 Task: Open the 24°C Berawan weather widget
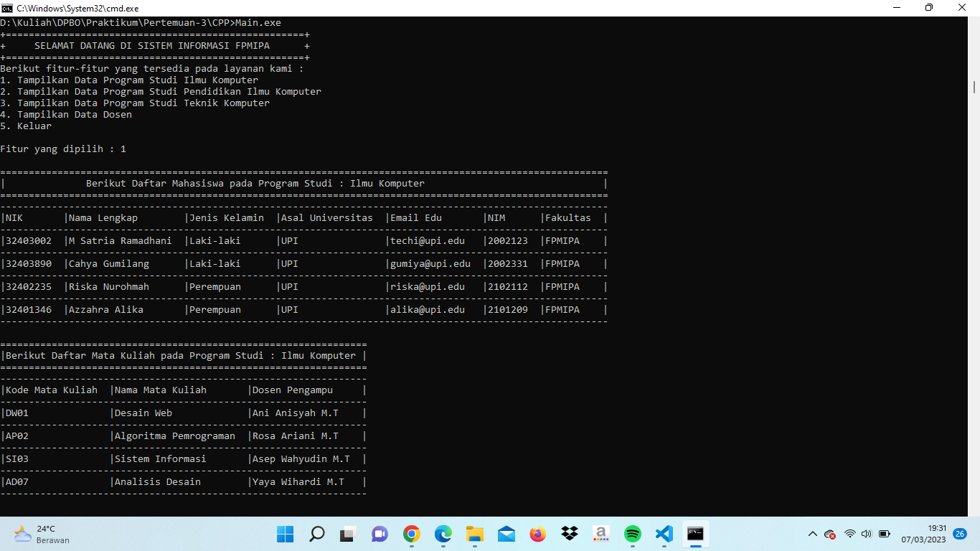click(39, 534)
